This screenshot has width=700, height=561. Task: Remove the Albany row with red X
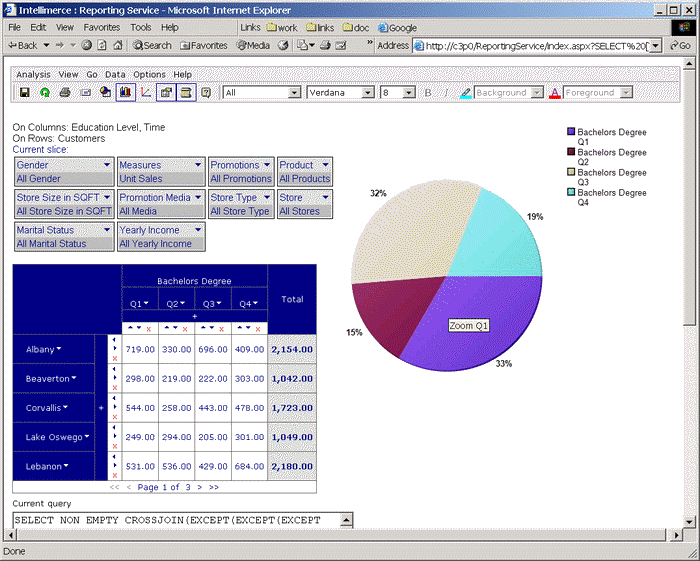coord(115,358)
